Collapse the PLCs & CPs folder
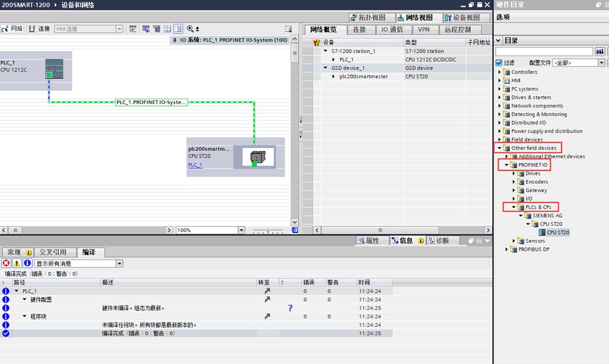 tap(514, 207)
